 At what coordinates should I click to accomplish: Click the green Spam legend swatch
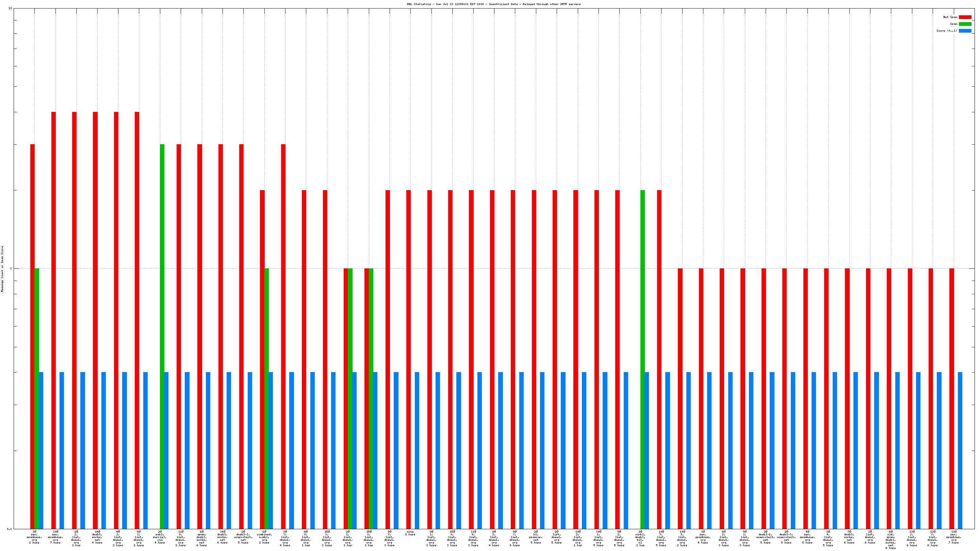click(965, 24)
